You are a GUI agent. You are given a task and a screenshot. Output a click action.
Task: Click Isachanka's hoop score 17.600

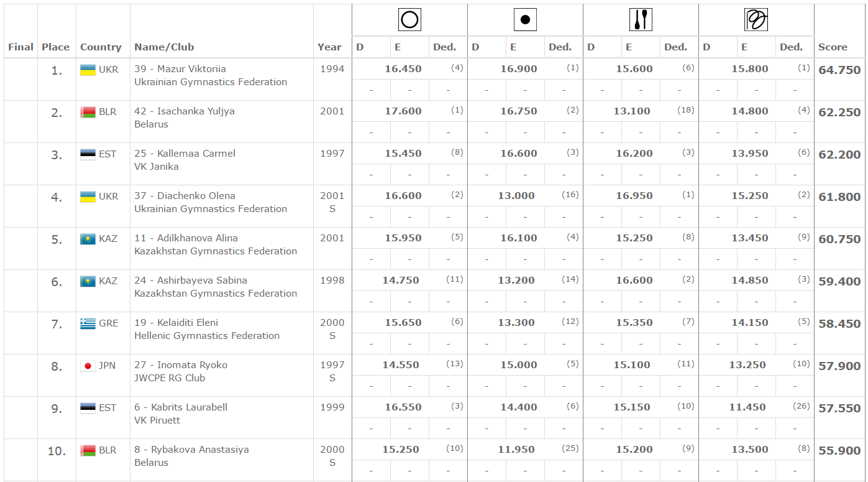click(403, 111)
